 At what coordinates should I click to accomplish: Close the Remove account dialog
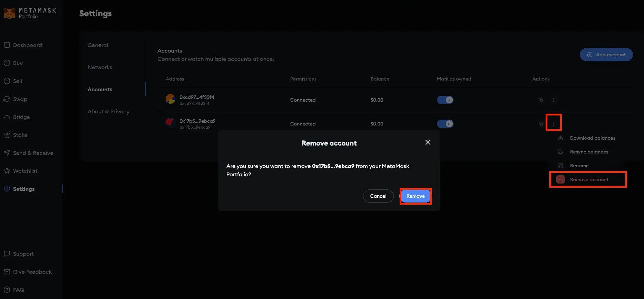428,142
